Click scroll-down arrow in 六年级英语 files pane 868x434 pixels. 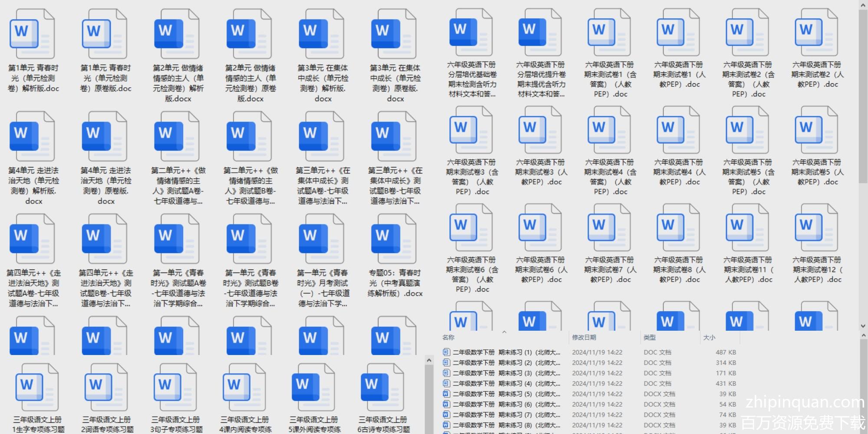coord(863,325)
